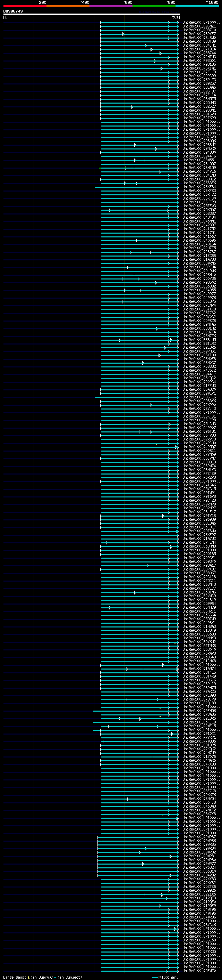Click the UniRef100_Q6S3E6 hit label

point(199,183)
